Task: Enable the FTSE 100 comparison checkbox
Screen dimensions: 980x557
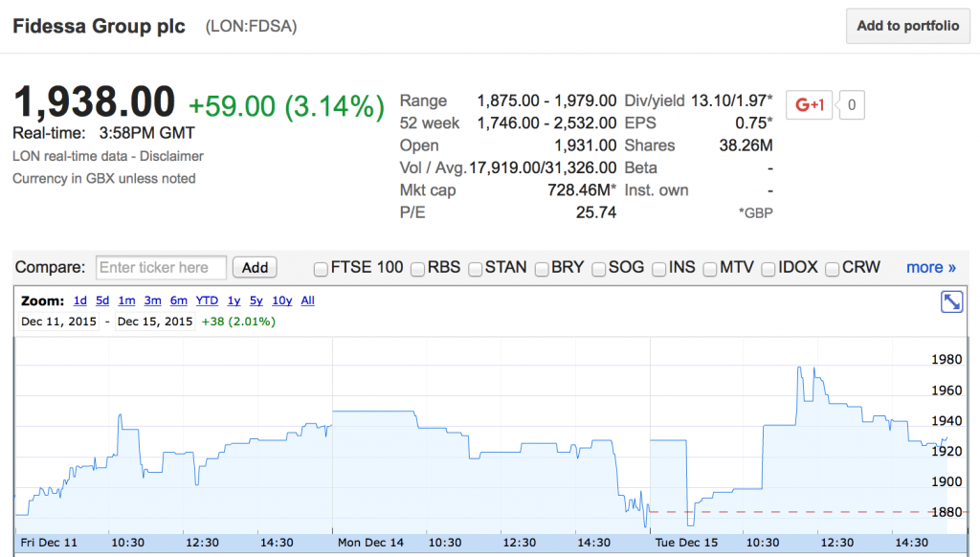Action: pos(321,269)
